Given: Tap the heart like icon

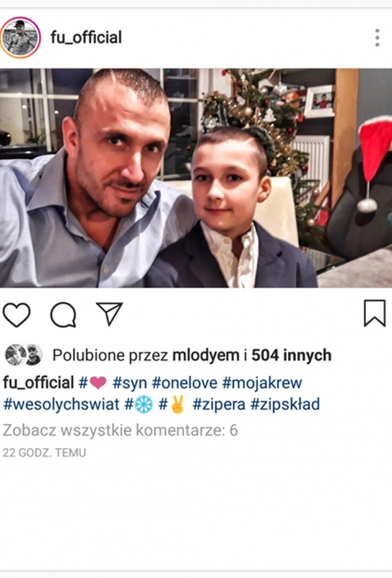Looking at the screenshot, I should coord(17,315).
